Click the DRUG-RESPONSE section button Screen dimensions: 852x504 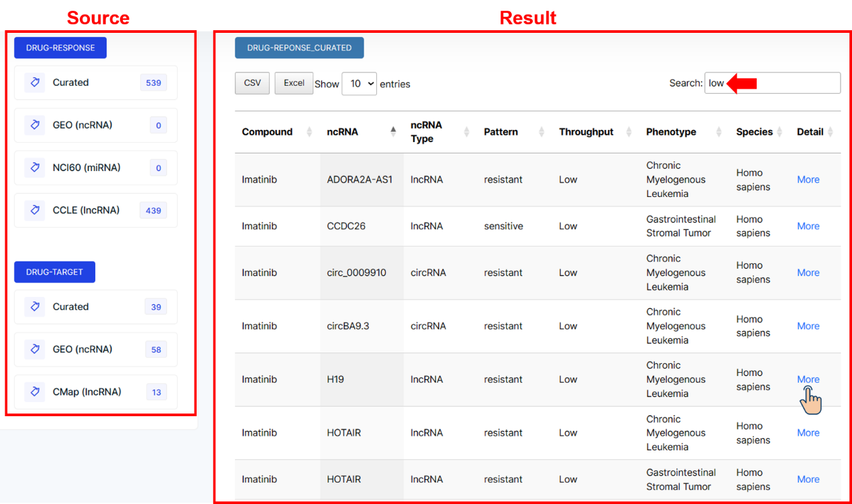[60, 48]
